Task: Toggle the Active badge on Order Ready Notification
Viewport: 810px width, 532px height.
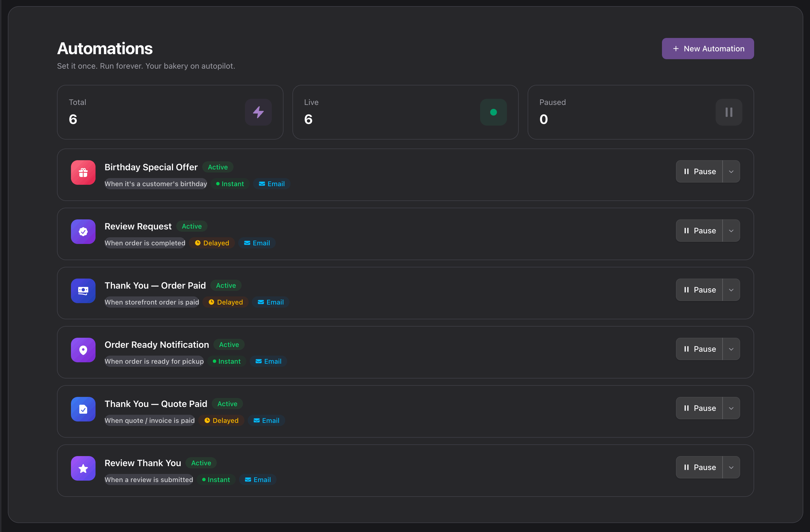Action: (228, 345)
